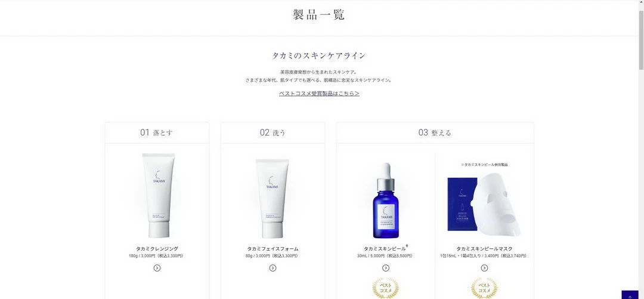This screenshot has height=299, width=644.
Task: Click arrow icon under タカミフェイスフォーム
Action: click(x=273, y=268)
